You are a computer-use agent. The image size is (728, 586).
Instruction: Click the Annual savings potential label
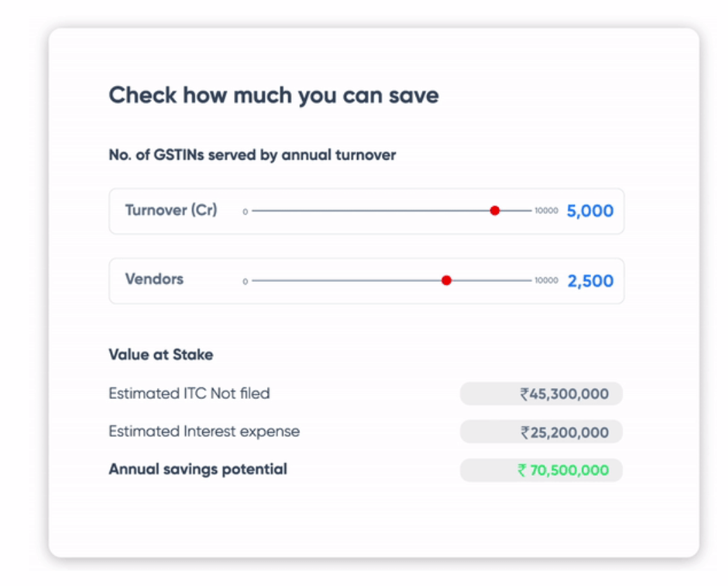198,470
